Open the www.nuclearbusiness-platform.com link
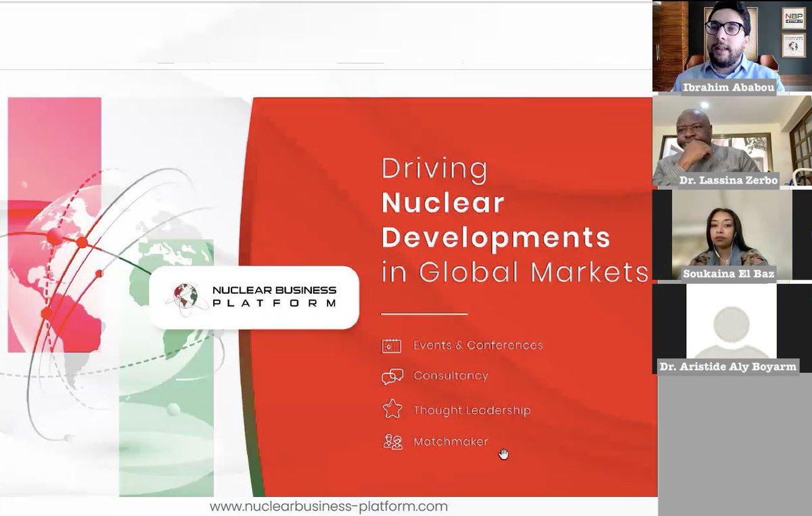This screenshot has height=516, width=812. 329,506
